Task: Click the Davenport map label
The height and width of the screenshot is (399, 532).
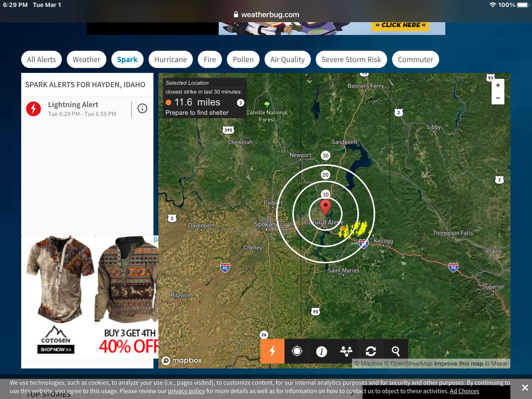Action: coord(201,225)
